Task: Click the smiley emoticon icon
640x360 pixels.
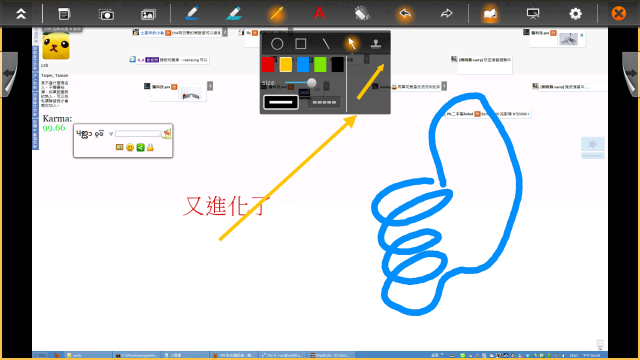Action: [130, 147]
